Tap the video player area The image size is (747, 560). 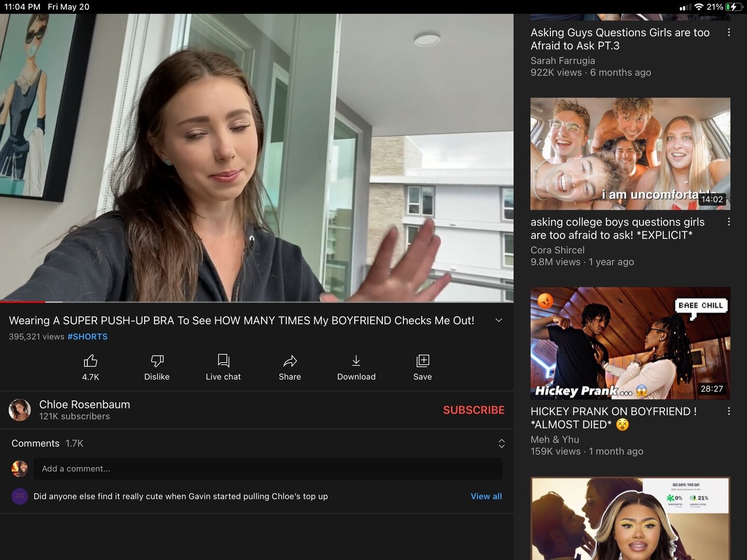click(257, 157)
